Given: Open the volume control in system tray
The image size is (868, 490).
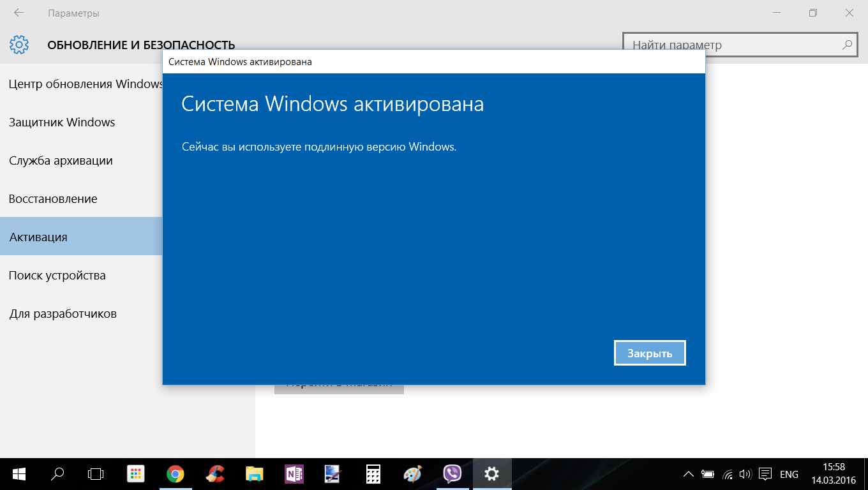Looking at the screenshot, I should click(744, 474).
